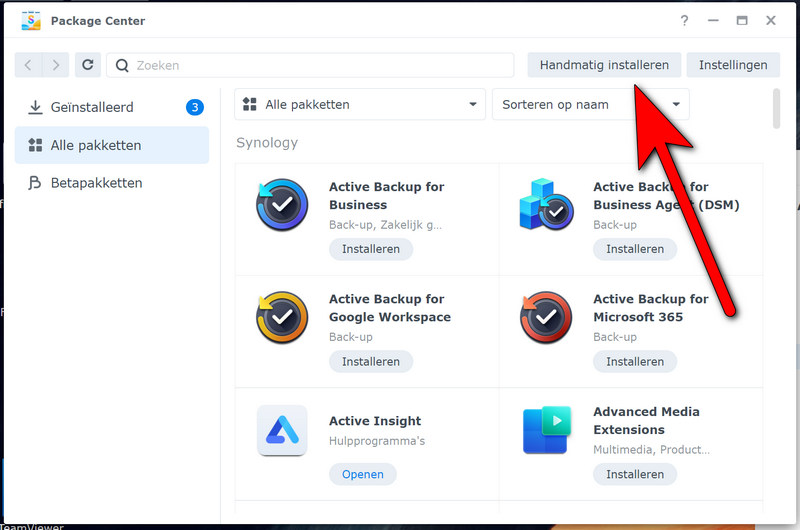
Task: Open the help question mark icon
Action: [x=684, y=21]
